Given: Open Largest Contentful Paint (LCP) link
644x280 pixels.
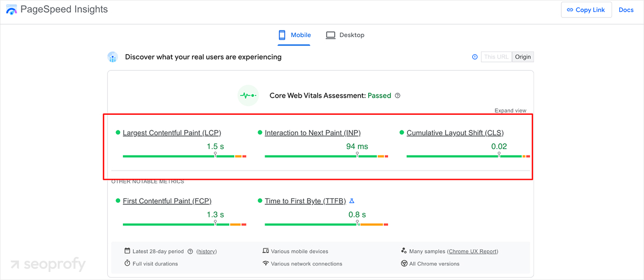Looking at the screenshot, I should pyautogui.click(x=172, y=132).
